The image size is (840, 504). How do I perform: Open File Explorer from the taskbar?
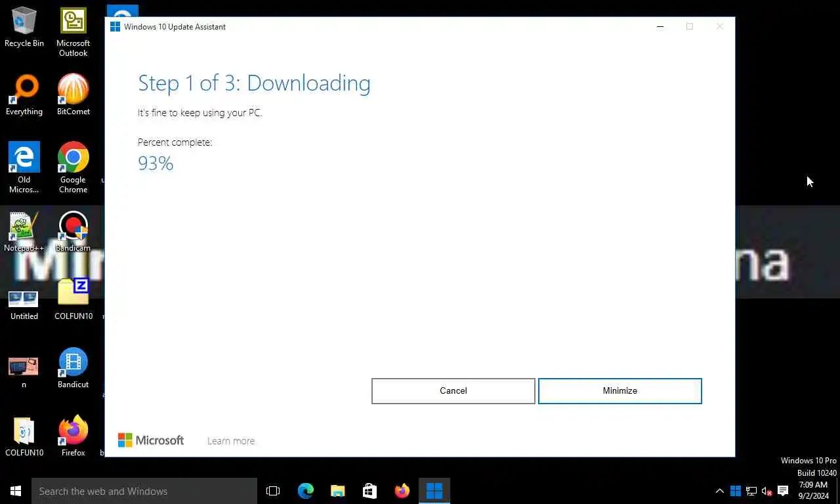click(x=337, y=491)
